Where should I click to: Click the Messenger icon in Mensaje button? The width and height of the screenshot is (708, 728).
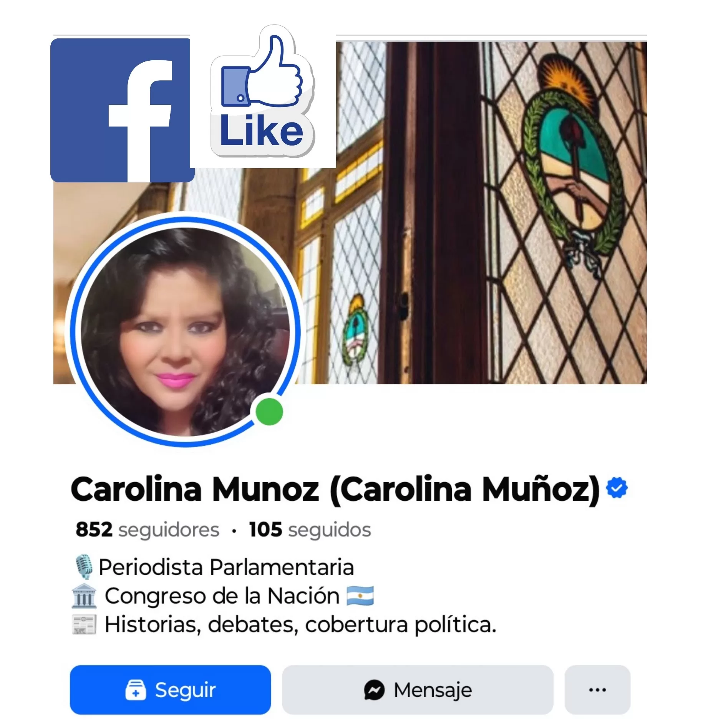coord(374,690)
